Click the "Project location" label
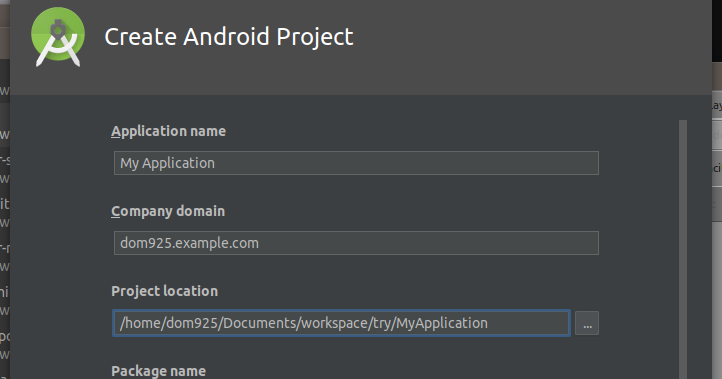Screen dimensions: 722x379 (164, 291)
